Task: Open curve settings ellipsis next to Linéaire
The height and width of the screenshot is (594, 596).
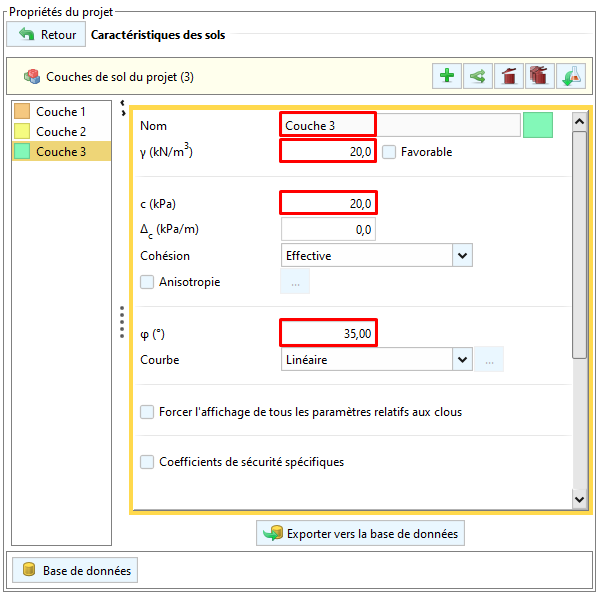Action: click(x=489, y=359)
